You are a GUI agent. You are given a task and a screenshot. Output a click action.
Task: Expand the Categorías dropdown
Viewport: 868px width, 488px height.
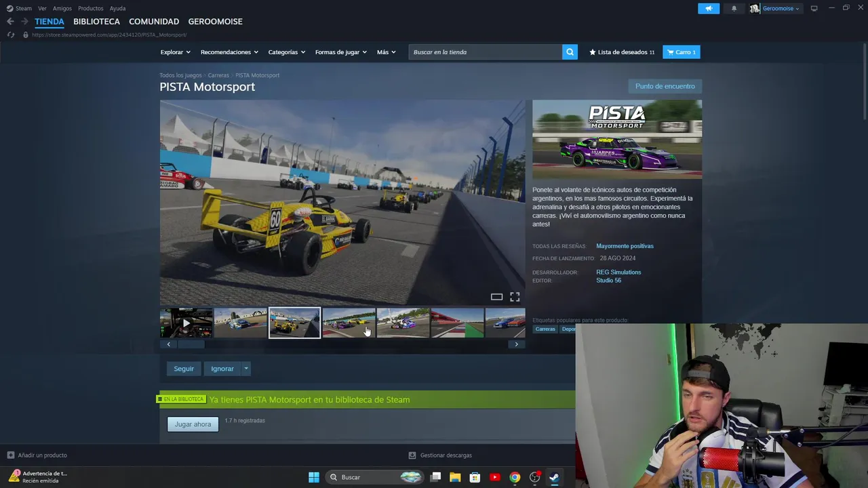tap(286, 52)
